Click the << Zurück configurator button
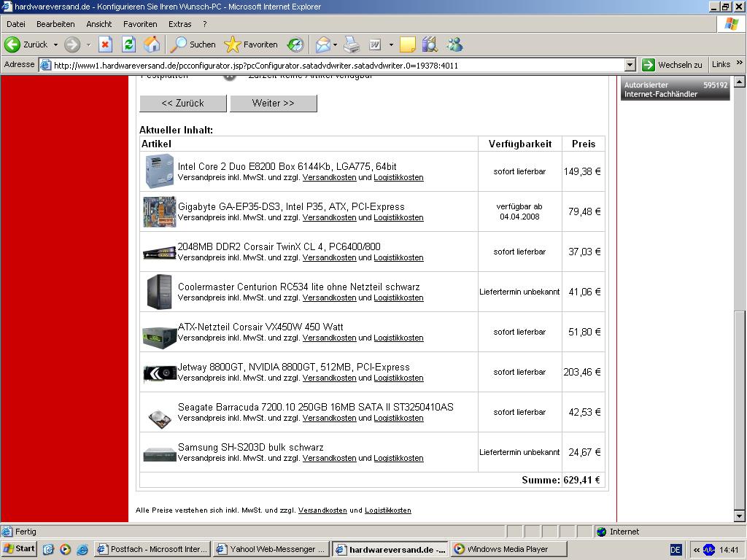The image size is (747, 560). pos(183,104)
